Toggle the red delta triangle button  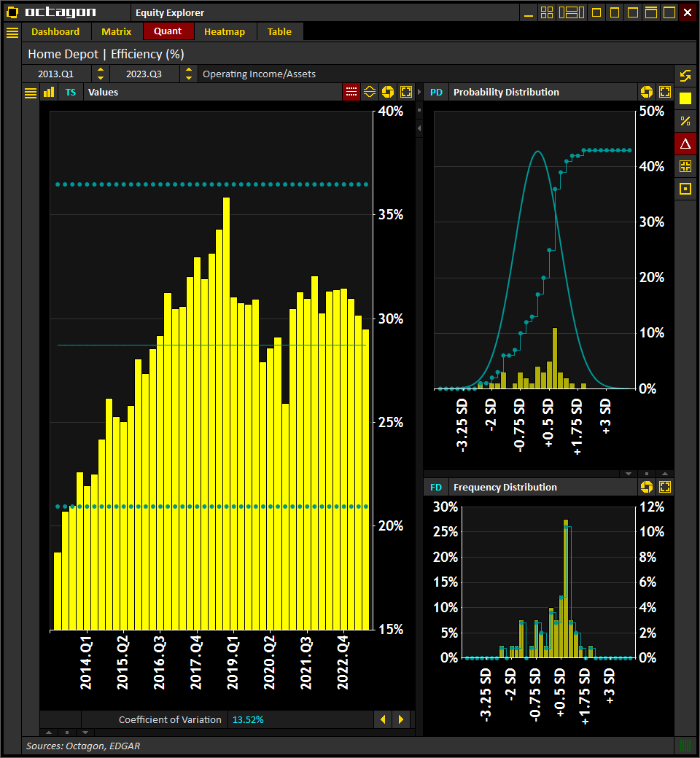pos(685,144)
